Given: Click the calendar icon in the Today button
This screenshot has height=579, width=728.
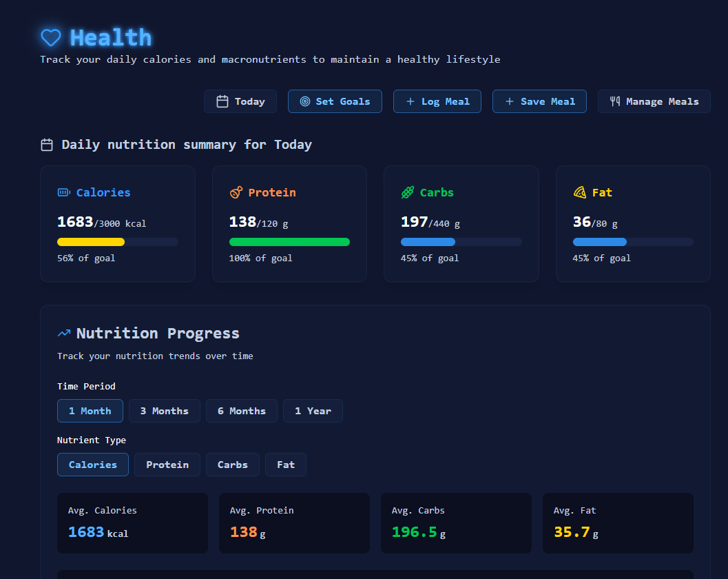Looking at the screenshot, I should pos(222,101).
